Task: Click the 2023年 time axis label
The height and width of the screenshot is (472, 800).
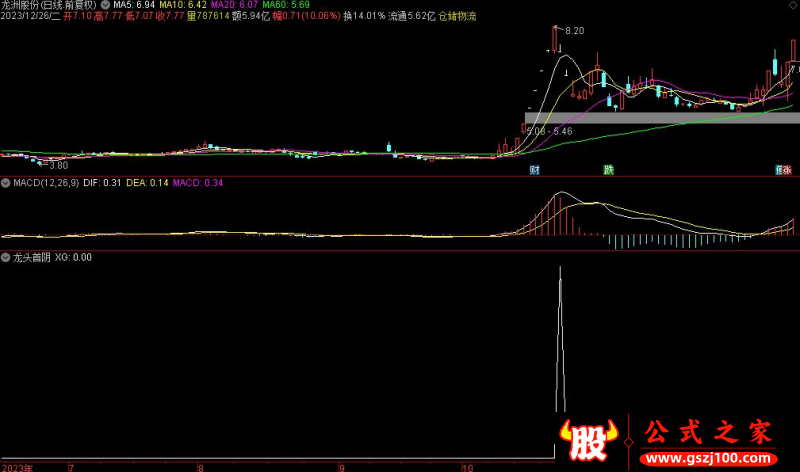Action: coord(17,468)
